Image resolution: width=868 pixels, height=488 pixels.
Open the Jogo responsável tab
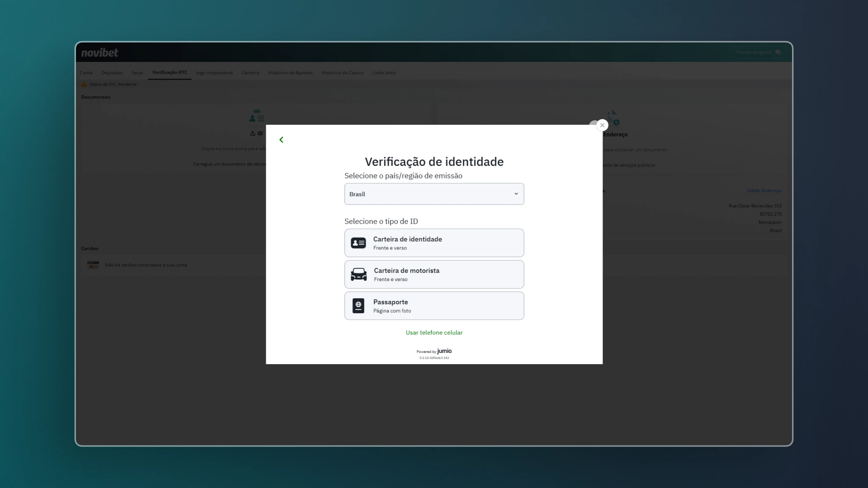tap(214, 73)
